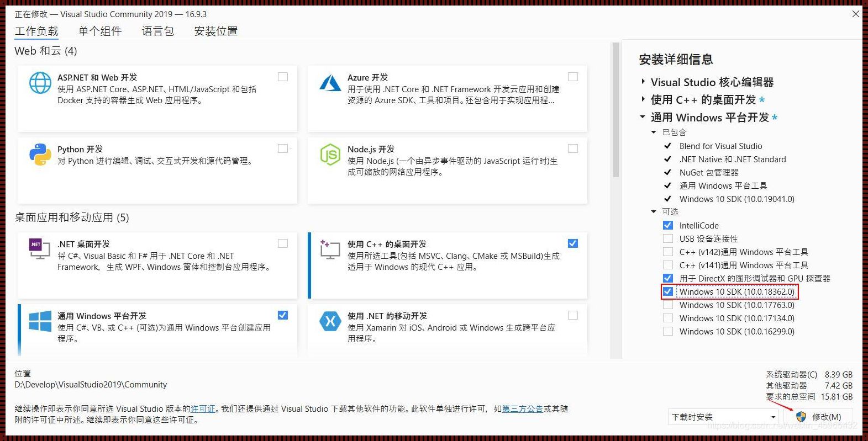Click checkmark beside 通用 Windows 平台工具

point(667,185)
